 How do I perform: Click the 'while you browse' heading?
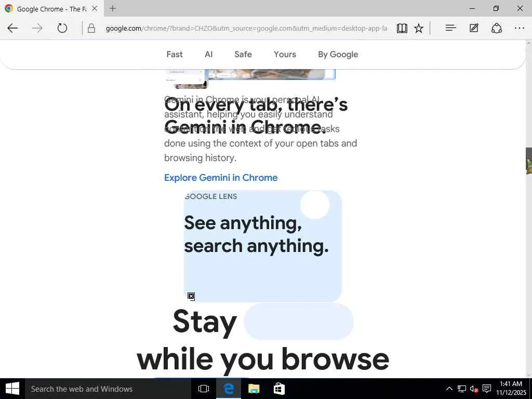[263, 360]
